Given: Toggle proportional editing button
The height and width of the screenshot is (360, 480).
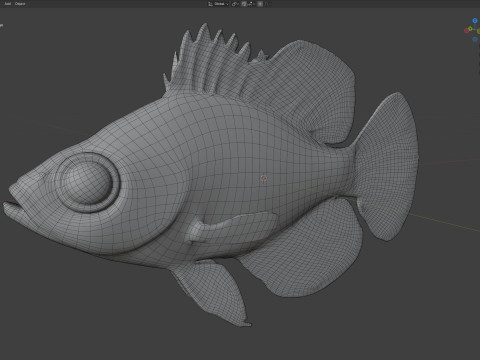Looking at the screenshot, I should point(260,4).
